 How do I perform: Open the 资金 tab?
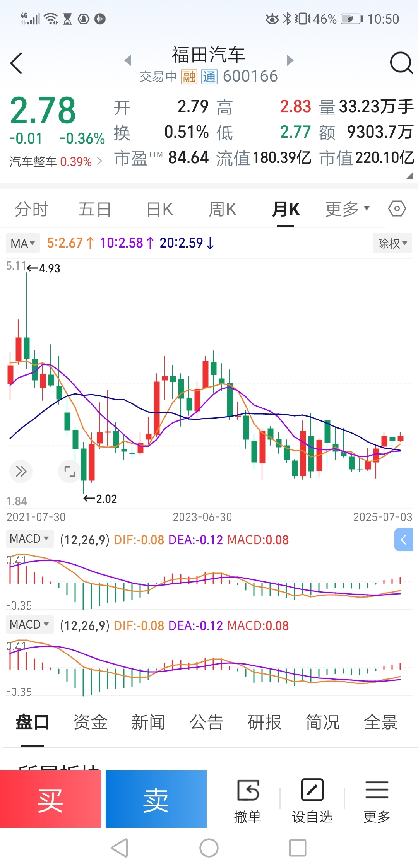tap(91, 722)
